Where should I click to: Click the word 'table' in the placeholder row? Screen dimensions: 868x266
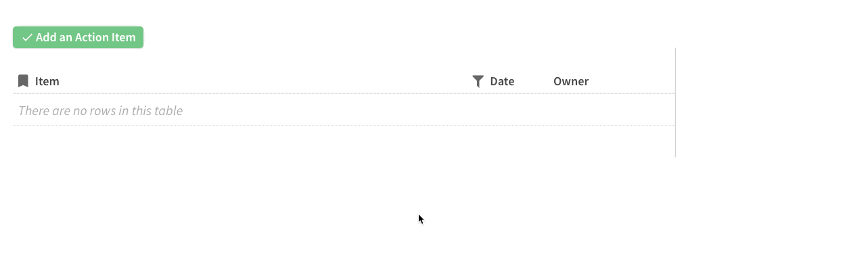pyautogui.click(x=169, y=110)
